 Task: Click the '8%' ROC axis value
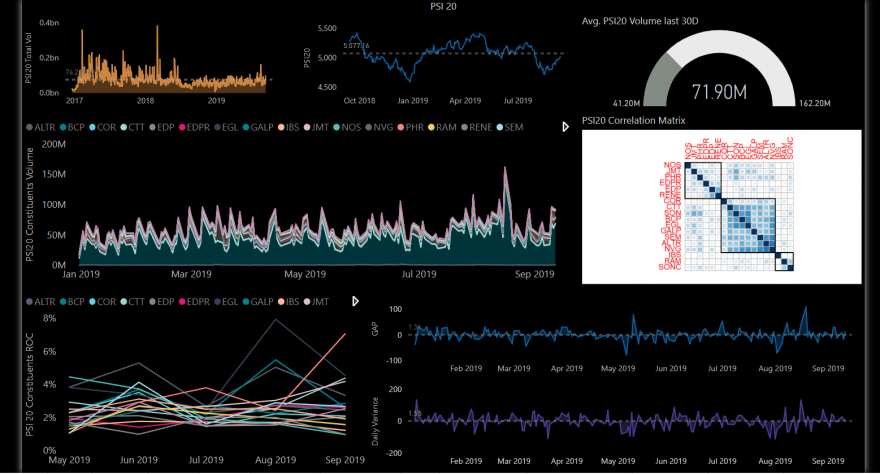(49, 319)
